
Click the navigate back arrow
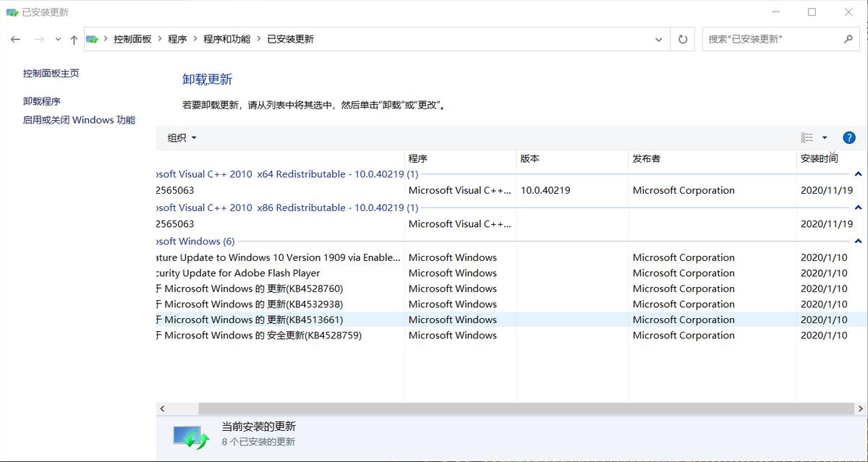coord(15,39)
